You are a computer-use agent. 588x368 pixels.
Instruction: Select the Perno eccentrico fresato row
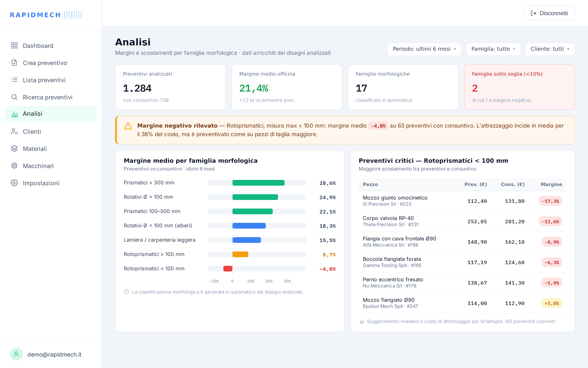tap(462, 283)
